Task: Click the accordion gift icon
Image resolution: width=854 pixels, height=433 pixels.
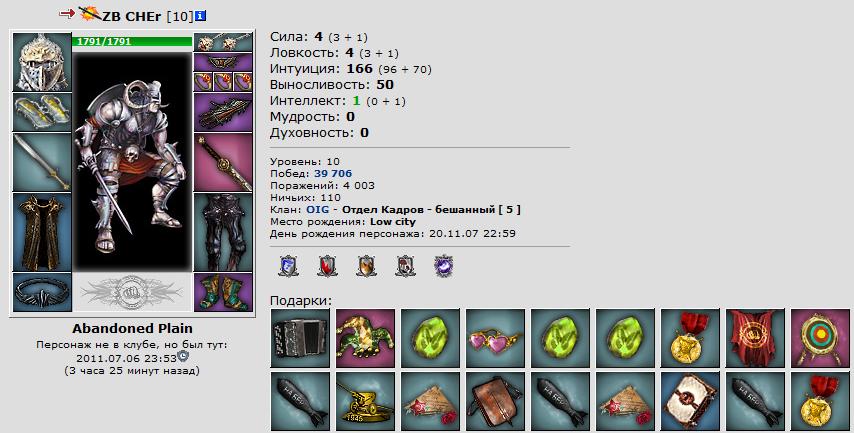Action: point(300,338)
